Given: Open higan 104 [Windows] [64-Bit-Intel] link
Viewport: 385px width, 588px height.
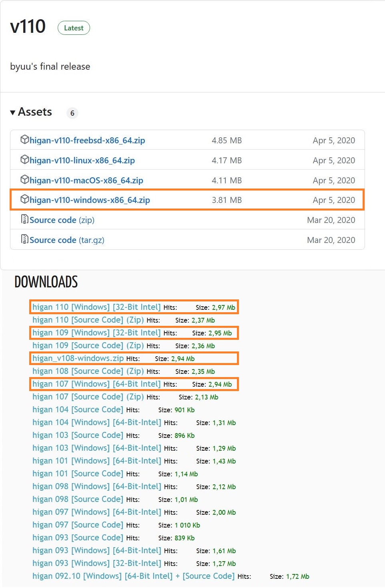Looking at the screenshot, I should 97,422.
